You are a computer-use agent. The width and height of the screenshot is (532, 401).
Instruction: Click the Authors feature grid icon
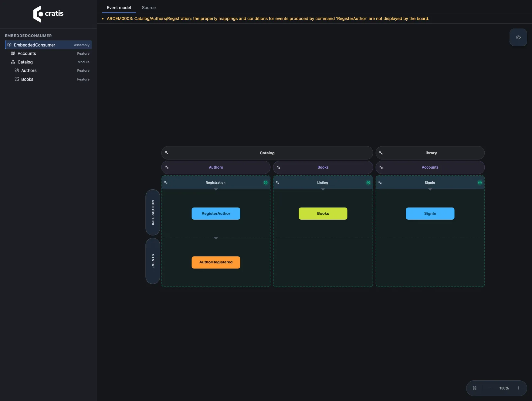[17, 70]
